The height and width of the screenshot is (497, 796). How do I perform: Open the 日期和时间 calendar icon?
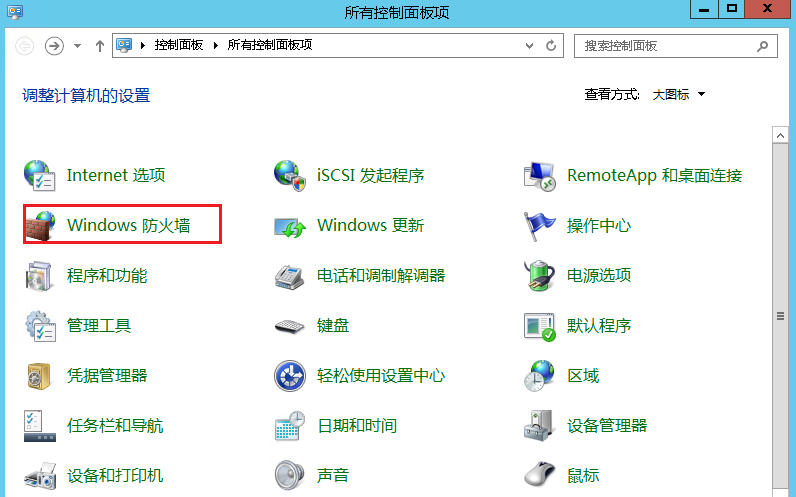(x=289, y=426)
